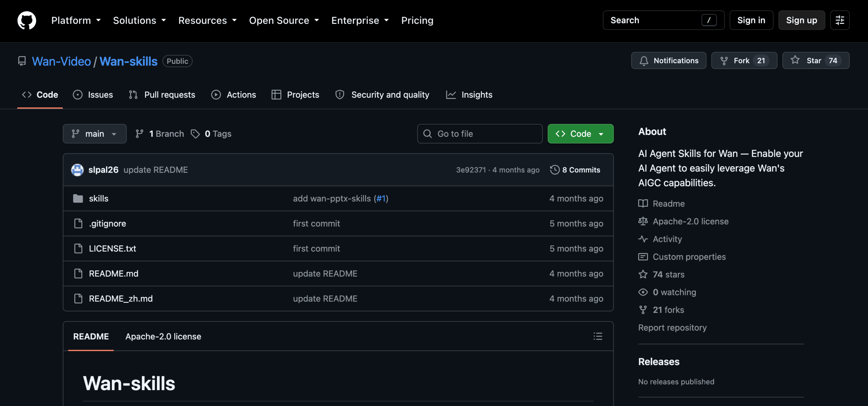Open the .gitignore file
This screenshot has width=868, height=406.
(107, 224)
